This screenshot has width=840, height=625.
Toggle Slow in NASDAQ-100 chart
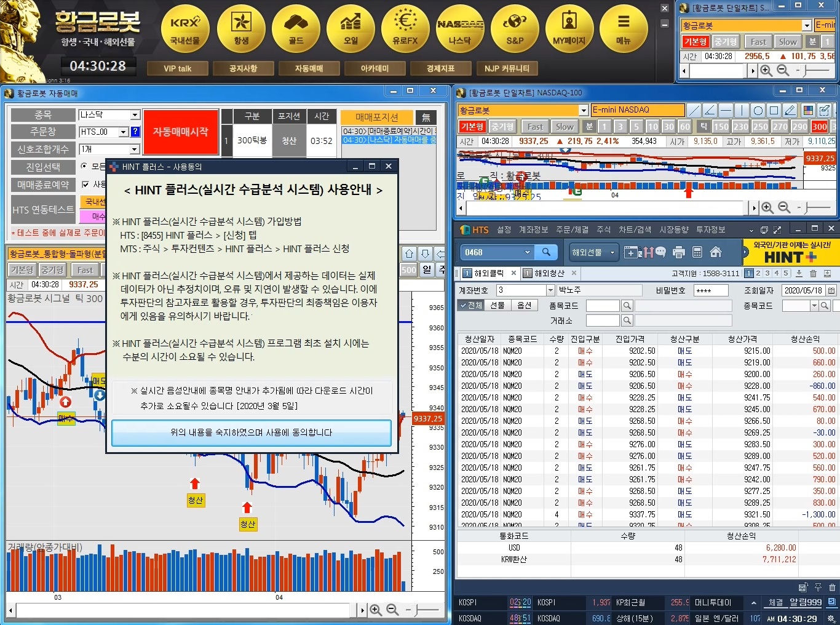click(x=565, y=127)
